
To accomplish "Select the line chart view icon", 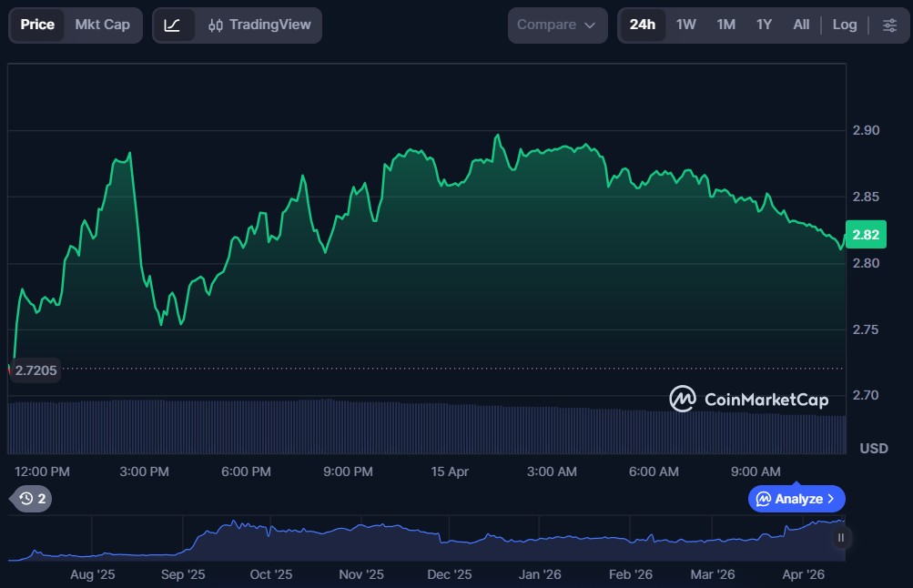I will pyautogui.click(x=173, y=25).
